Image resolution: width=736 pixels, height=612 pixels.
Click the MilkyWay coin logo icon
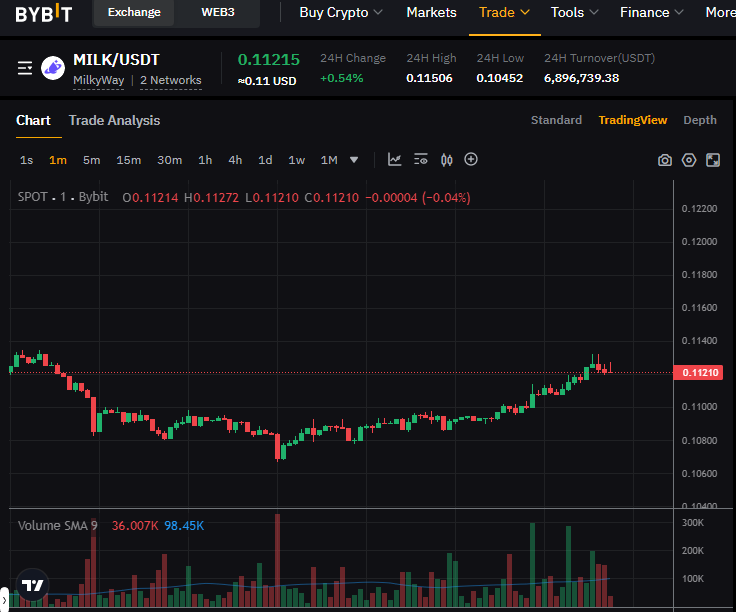coord(53,68)
